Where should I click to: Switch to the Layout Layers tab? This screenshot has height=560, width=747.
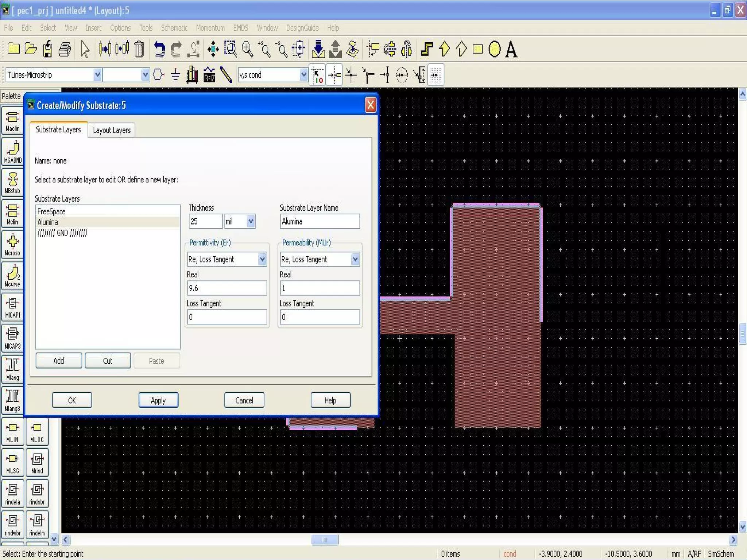[x=112, y=130]
